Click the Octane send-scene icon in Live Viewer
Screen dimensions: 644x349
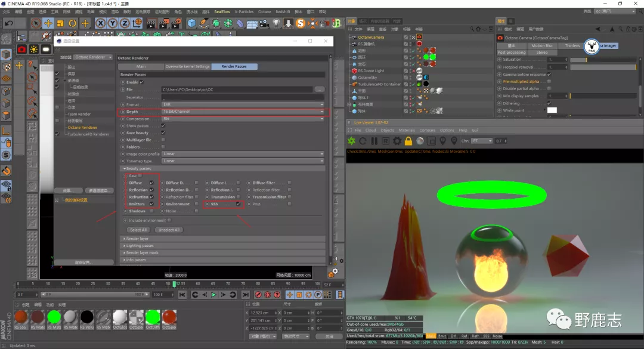point(352,141)
